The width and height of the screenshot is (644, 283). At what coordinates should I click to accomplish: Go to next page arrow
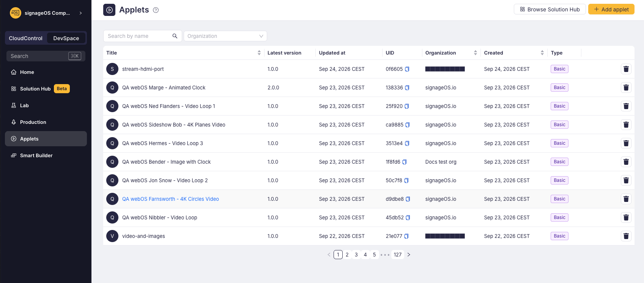pos(409,255)
